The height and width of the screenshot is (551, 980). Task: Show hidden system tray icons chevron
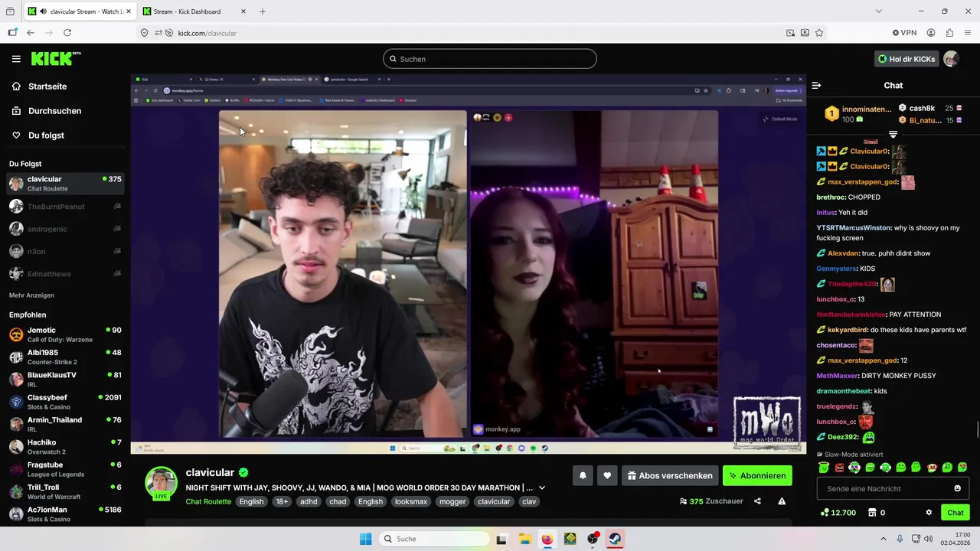tap(883, 539)
